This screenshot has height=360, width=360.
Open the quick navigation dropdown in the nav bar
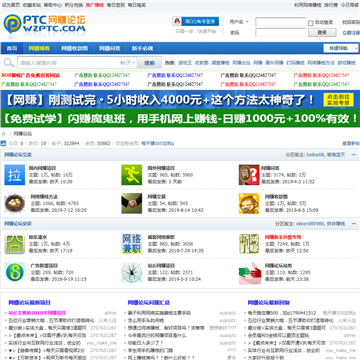(x=341, y=48)
